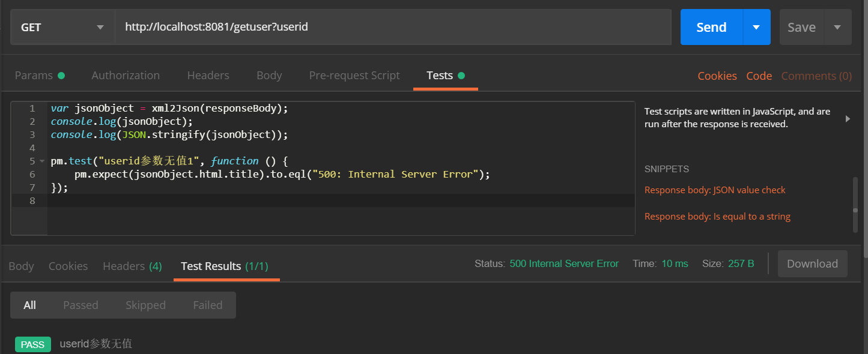Select the Pre-request Script tab
868x354 pixels.
coord(354,76)
